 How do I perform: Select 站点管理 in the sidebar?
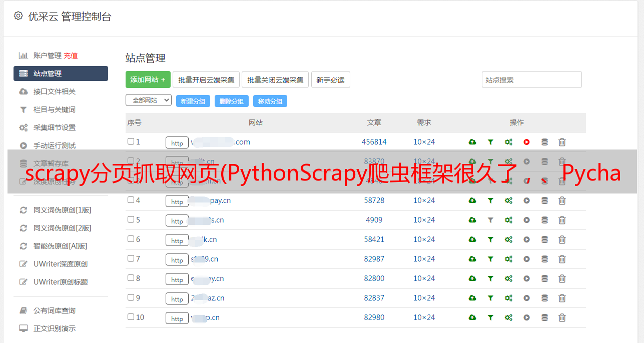point(61,73)
